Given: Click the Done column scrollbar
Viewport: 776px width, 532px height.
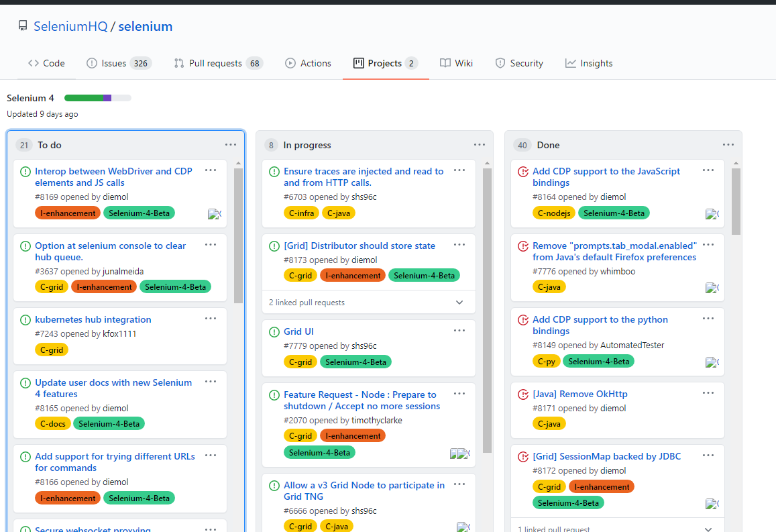Looking at the screenshot, I should [736, 201].
